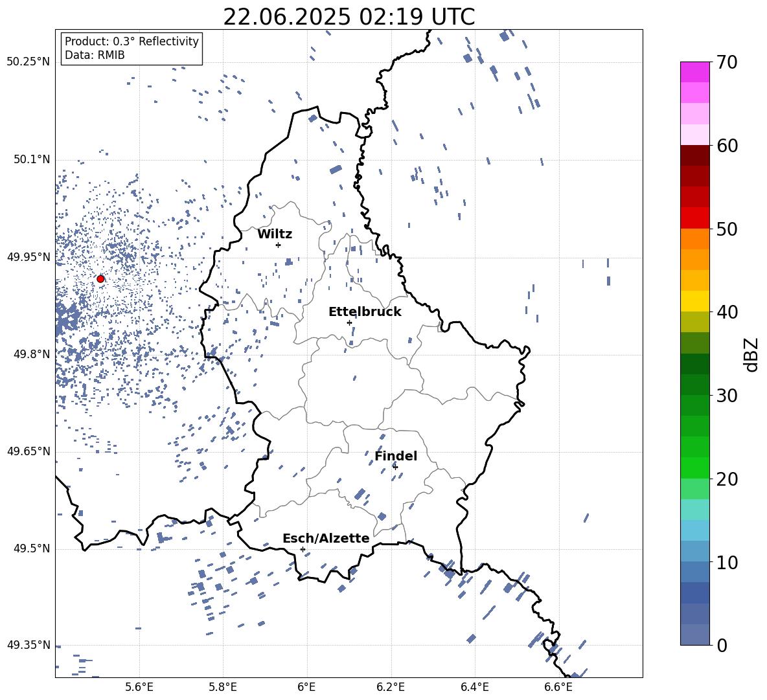Click the magenta top colorbar segment
This screenshot has width=767, height=700.
tap(694, 73)
